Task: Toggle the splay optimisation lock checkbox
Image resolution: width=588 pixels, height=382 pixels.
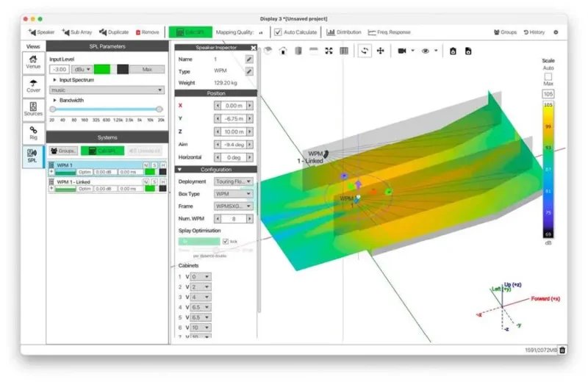Action: point(226,242)
